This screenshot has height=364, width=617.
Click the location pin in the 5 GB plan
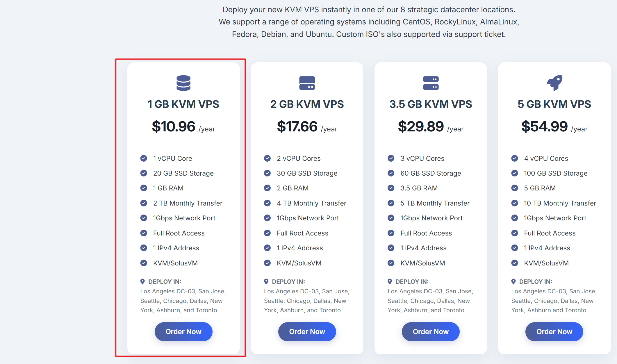(513, 281)
